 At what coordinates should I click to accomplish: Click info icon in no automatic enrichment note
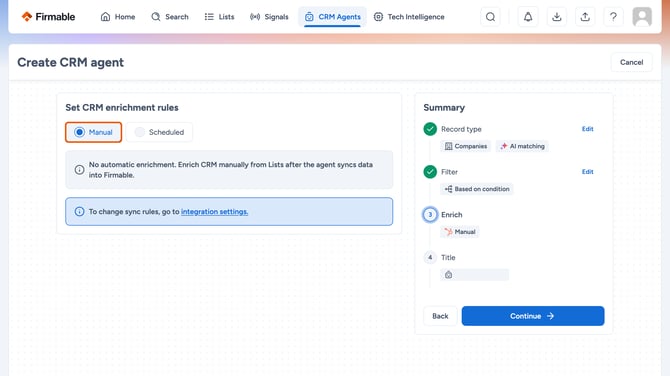click(x=79, y=170)
